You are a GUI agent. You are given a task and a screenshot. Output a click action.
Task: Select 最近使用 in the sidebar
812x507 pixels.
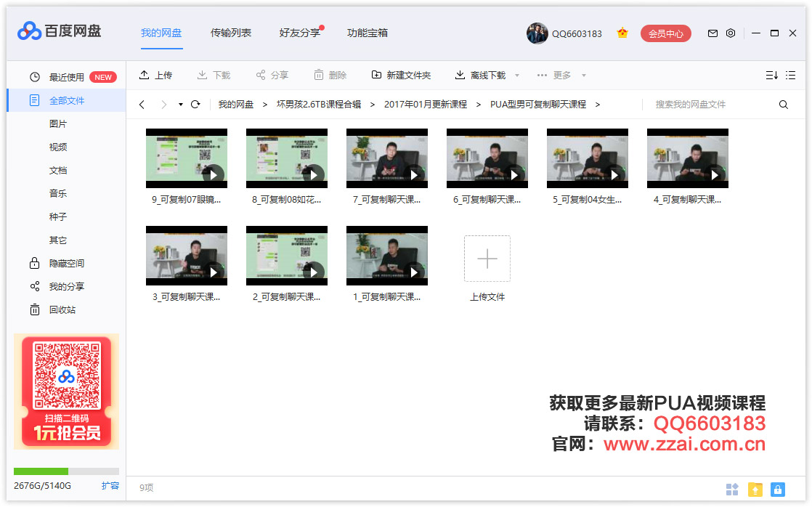(66, 77)
